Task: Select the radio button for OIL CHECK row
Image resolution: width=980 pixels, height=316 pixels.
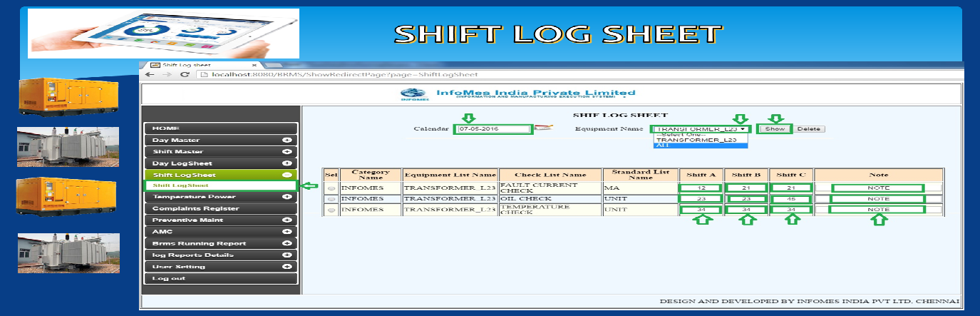Action: (x=331, y=198)
